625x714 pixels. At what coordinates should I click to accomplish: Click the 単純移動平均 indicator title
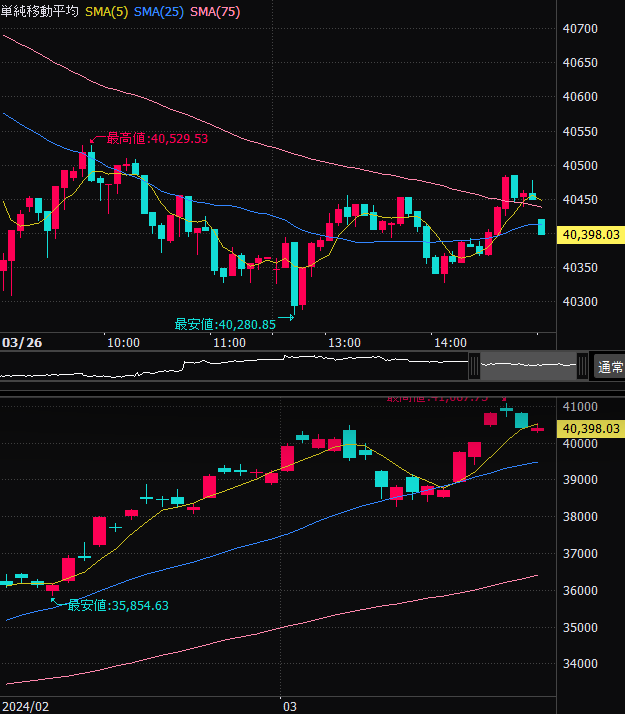(40, 11)
